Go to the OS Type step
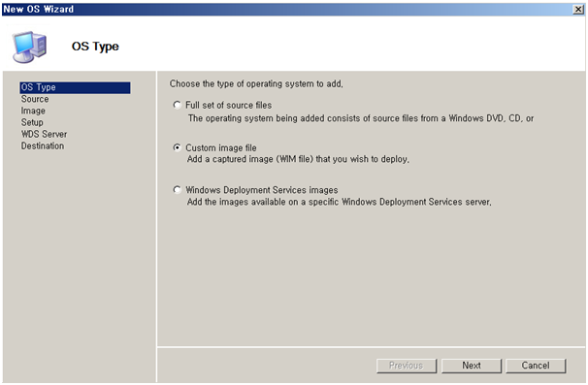 pos(75,87)
